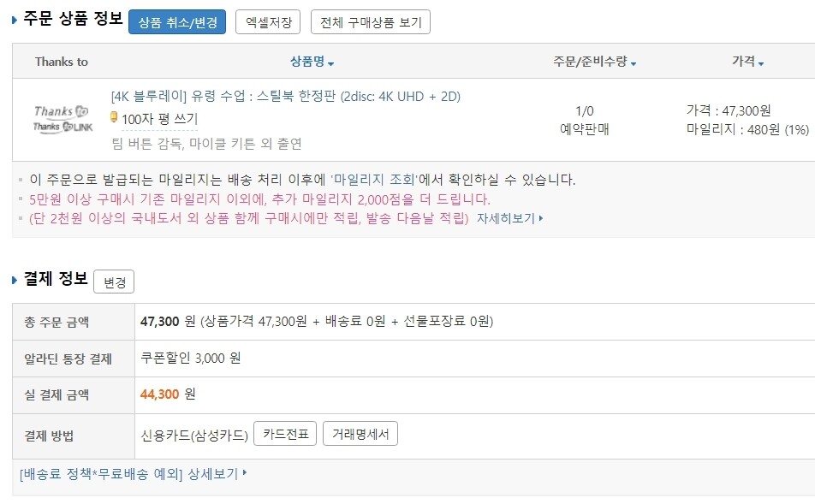Open the 카드전표 receipt
The image size is (815, 504).
coord(286,434)
